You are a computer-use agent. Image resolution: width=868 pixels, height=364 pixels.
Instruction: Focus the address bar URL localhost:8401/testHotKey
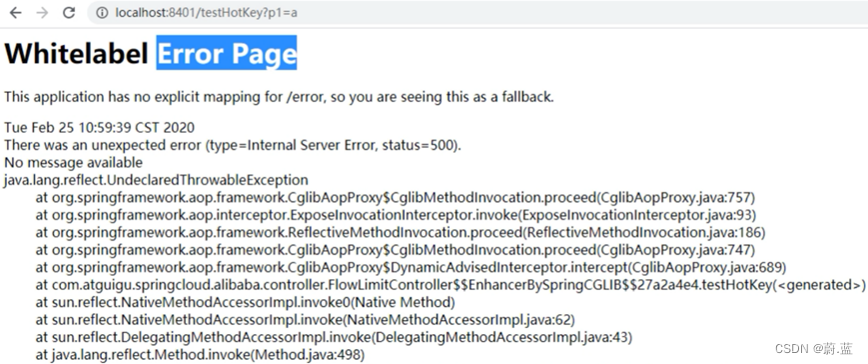tap(206, 12)
